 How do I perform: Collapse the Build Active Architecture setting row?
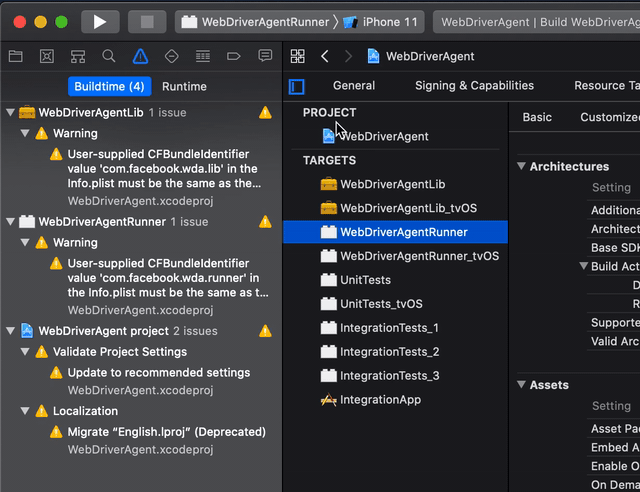[x=584, y=266]
